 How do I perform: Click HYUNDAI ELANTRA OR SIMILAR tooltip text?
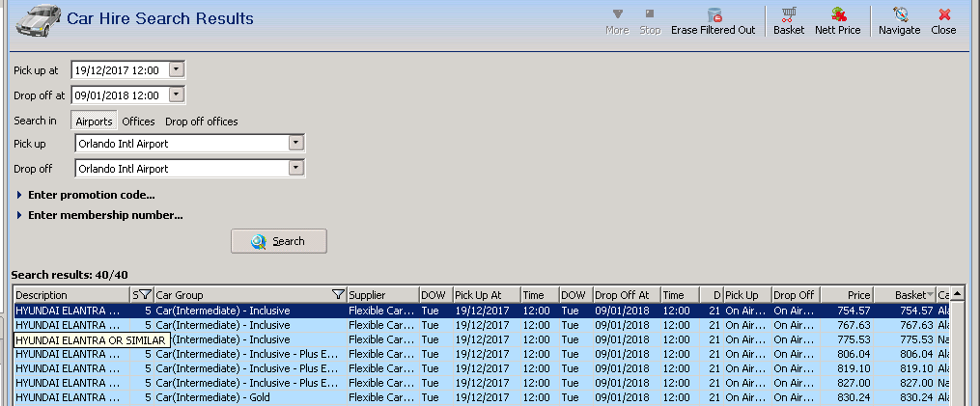coord(92,340)
